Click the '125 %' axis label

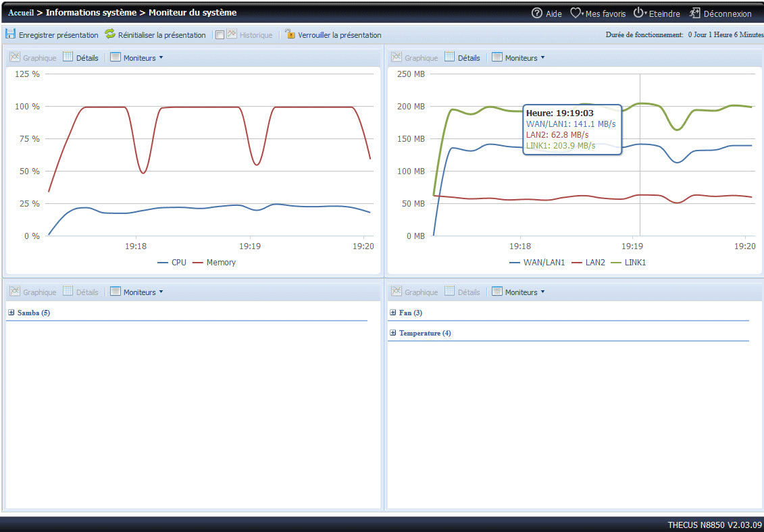[27, 74]
